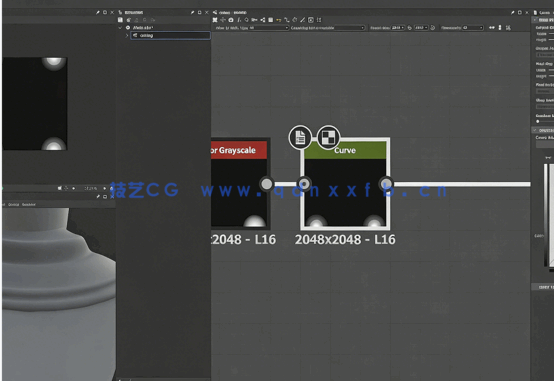Click the reset icon after second size dropdown

432,28
